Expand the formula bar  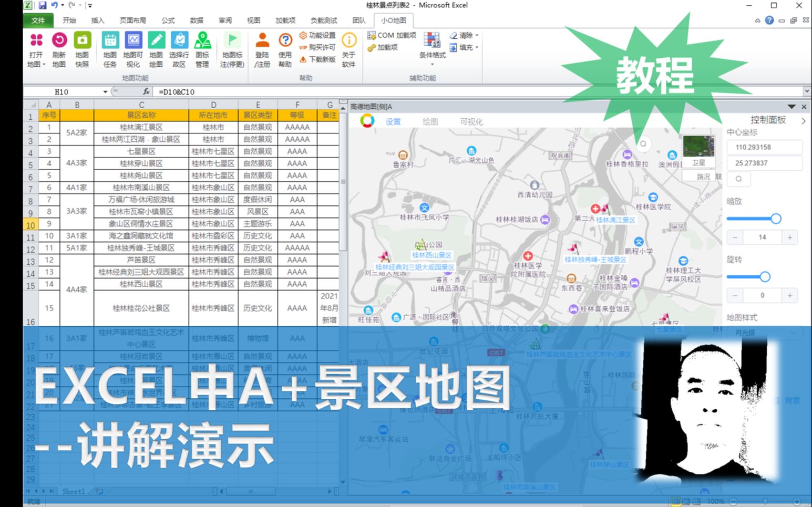[x=807, y=91]
